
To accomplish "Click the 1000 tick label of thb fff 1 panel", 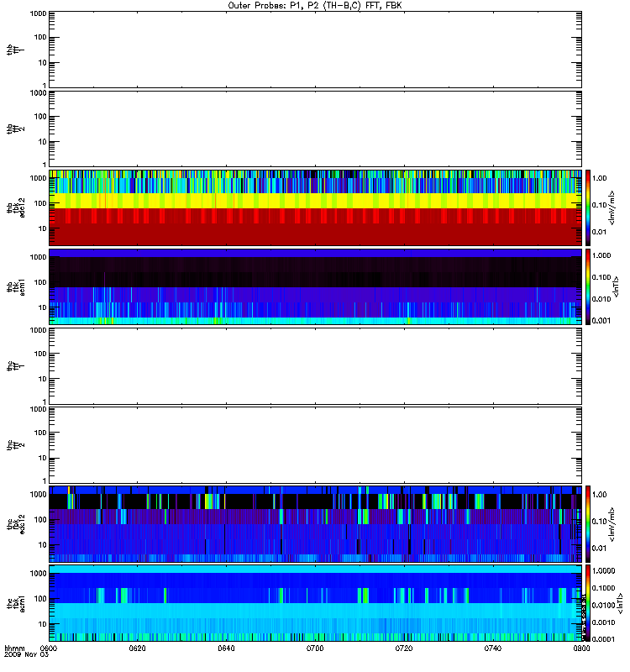I will [38, 13].
